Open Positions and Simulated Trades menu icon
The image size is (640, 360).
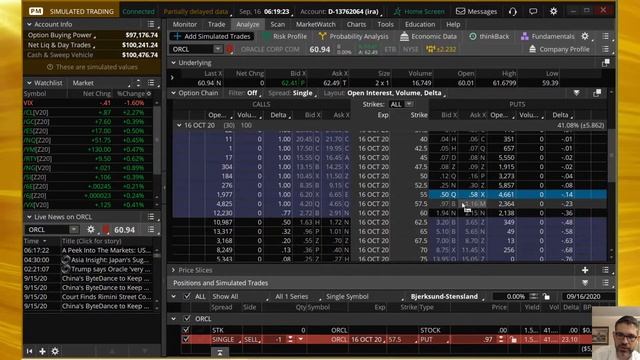pos(605,283)
